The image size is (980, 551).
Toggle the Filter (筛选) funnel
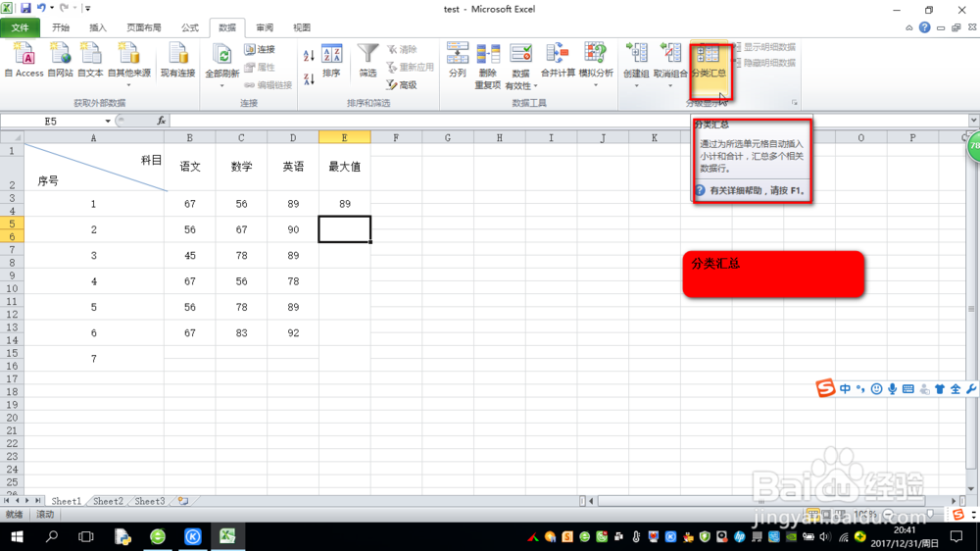pos(368,61)
